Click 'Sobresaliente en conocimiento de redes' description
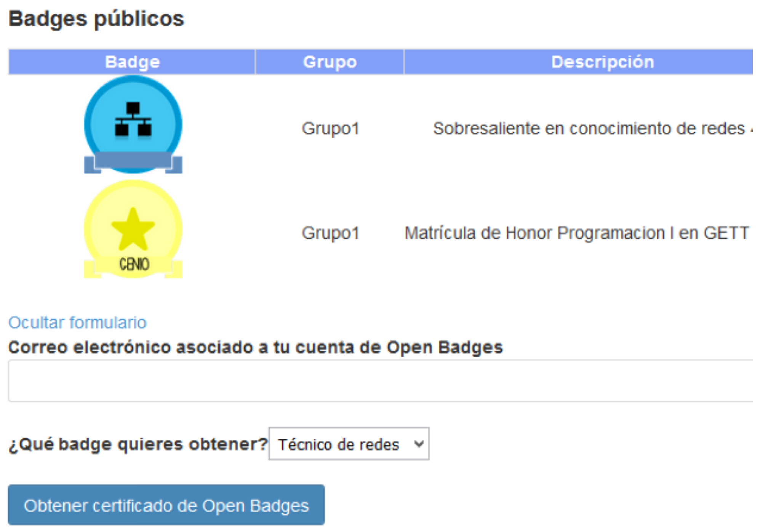This screenshot has height=532, width=768. tap(589, 128)
